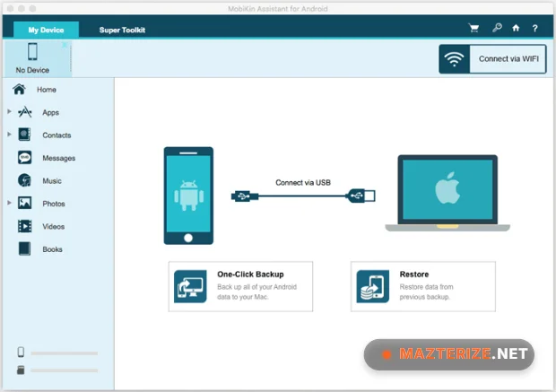Click the phone storage progress bar
556x392 pixels.
65,353
